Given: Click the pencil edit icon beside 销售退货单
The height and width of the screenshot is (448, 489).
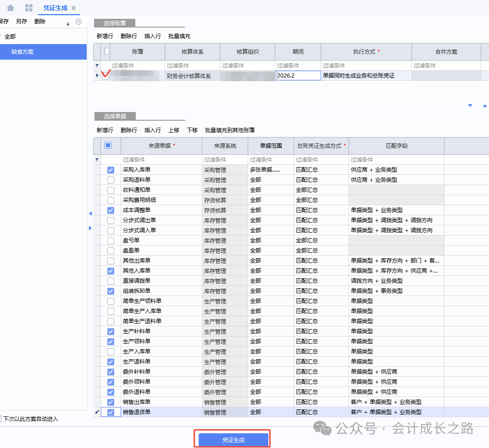Looking at the screenshot, I should pos(97,412).
